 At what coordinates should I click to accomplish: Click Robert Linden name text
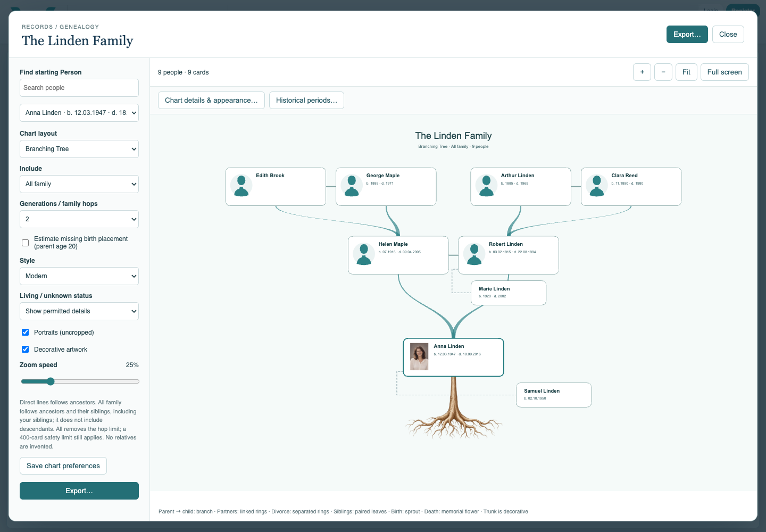[506, 244]
